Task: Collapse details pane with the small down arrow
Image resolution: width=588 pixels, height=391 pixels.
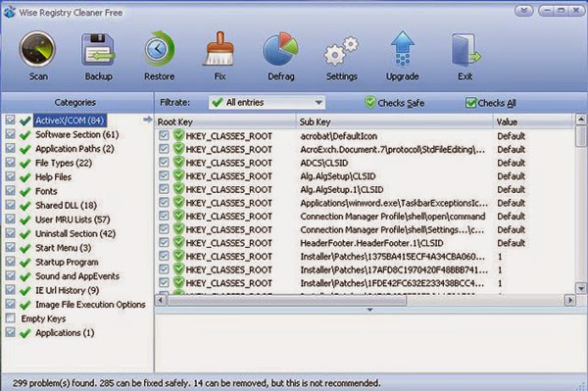Action: (x=369, y=310)
